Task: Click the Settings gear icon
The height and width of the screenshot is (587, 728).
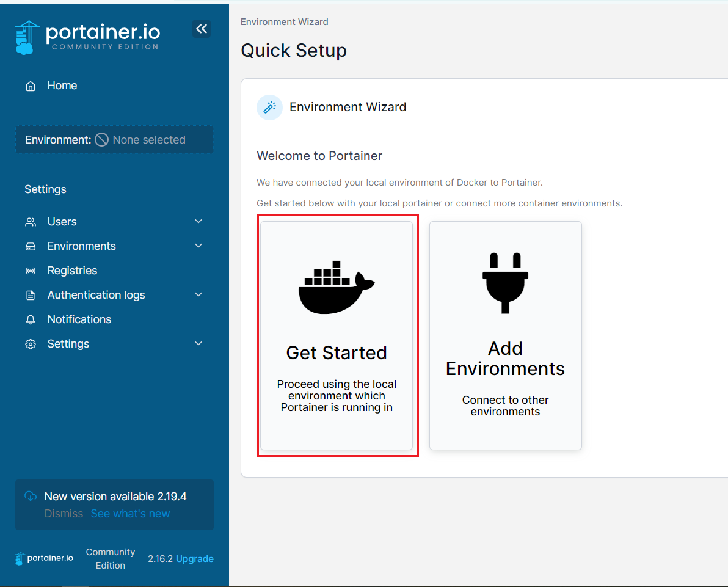Action: (x=31, y=344)
